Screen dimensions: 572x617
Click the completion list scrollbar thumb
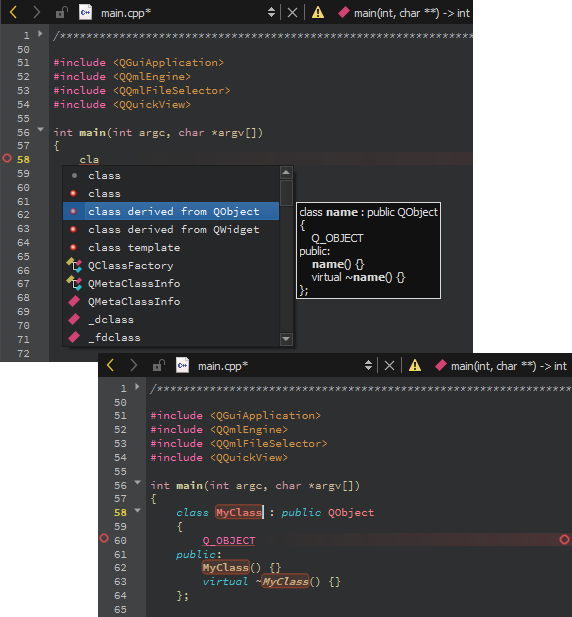click(286, 193)
